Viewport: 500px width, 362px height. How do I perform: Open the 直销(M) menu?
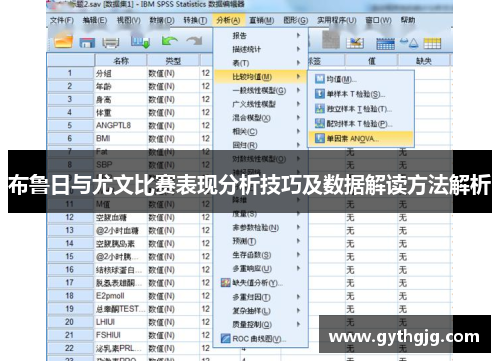coord(262,20)
